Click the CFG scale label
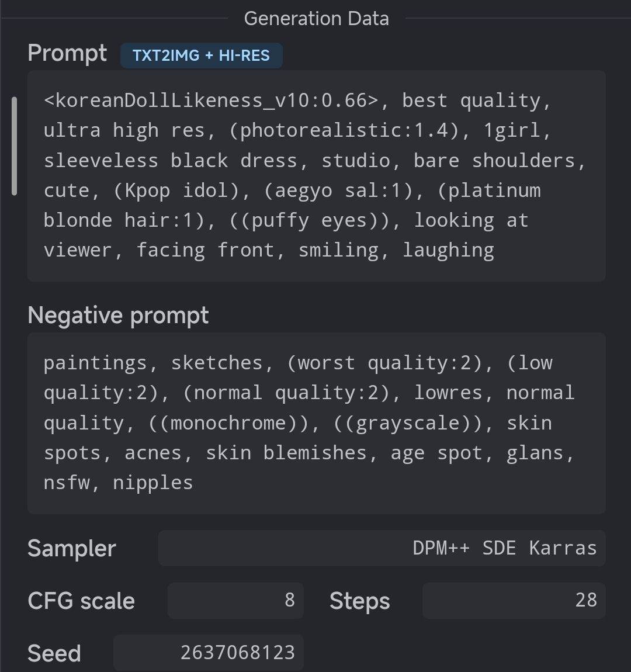This screenshot has height=672, width=631. [x=81, y=601]
